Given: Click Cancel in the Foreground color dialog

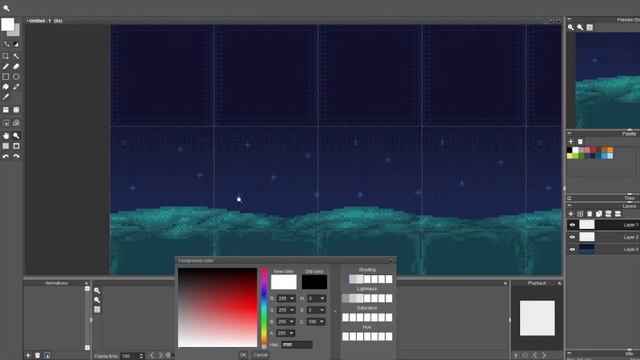Looking at the screenshot, I should pos(260,355).
